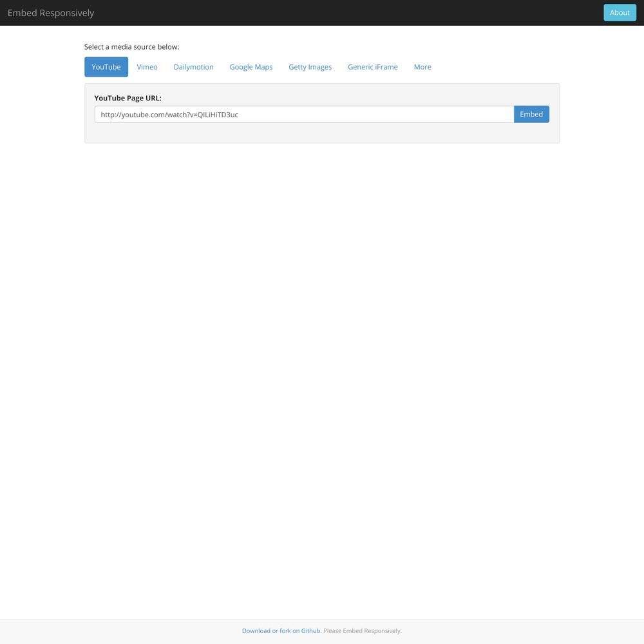
Task: Click the blue Embed button
Action: pyautogui.click(x=531, y=114)
